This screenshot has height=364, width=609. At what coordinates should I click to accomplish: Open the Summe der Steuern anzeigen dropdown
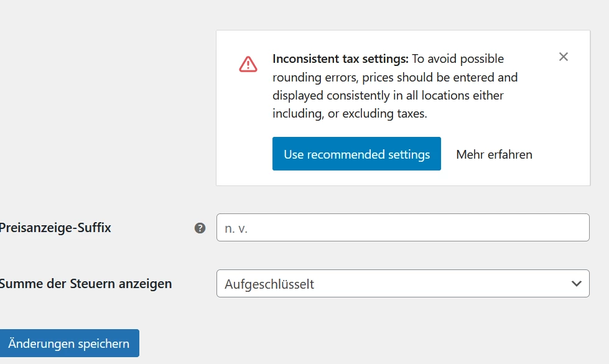(x=402, y=284)
